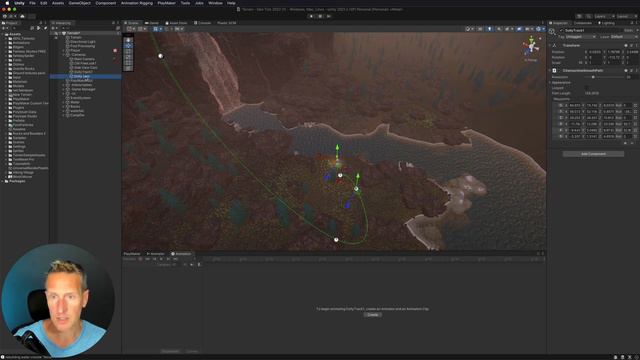Toggle the DollyTrack1 active checkbox in Inspector
This screenshot has height=360, width=640.
click(561, 30)
